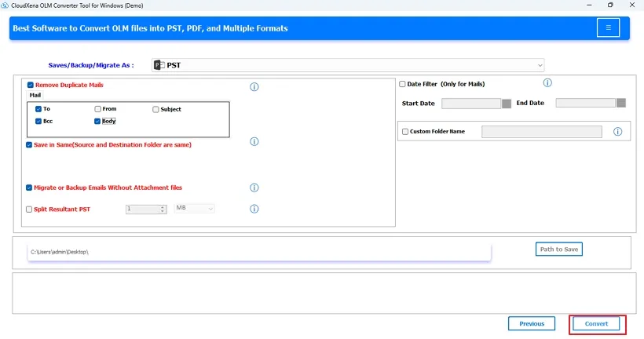Increase the split PST size spinner value
This screenshot has height=339, width=644.
163,207
